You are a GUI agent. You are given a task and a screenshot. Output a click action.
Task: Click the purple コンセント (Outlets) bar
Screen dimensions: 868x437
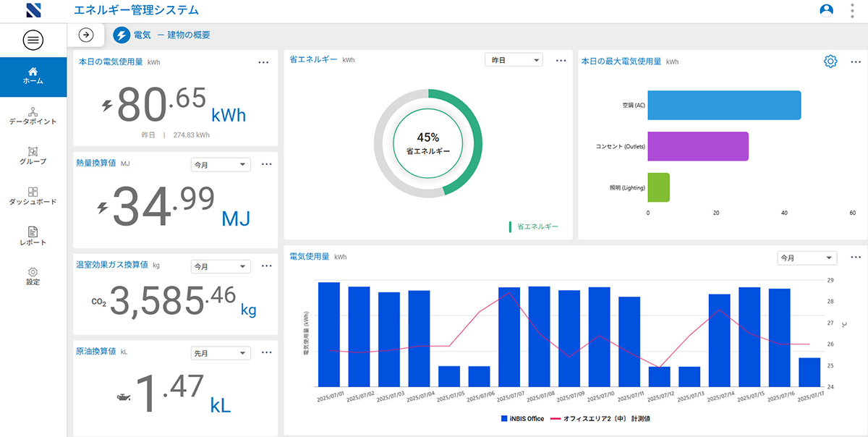coord(698,146)
